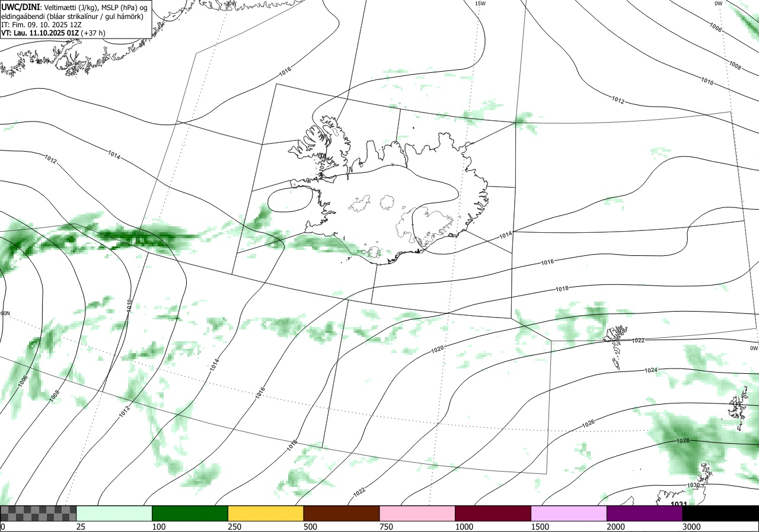Click the "UWC/DINI" title heading text

point(20,7)
